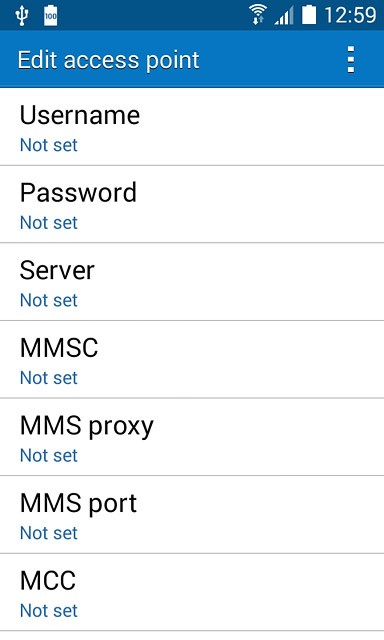Image resolution: width=384 pixels, height=640 pixels.
Task: Open the Password setting
Action: 192,204
